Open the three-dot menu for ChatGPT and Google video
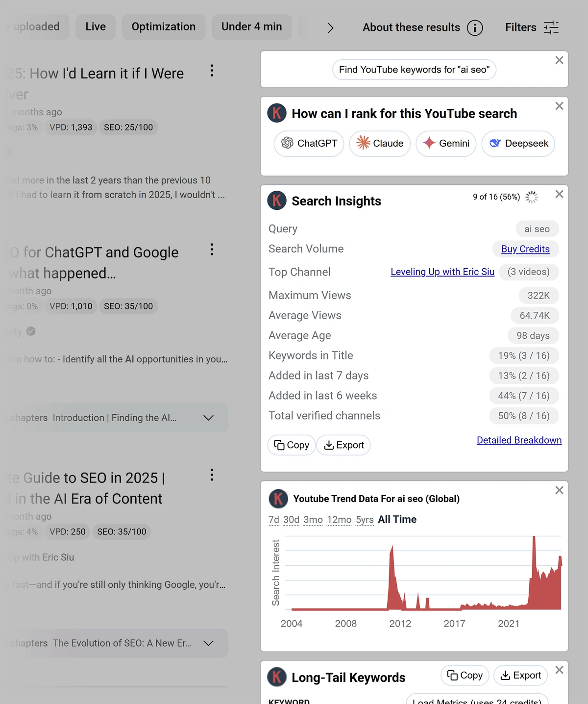 coord(212,250)
